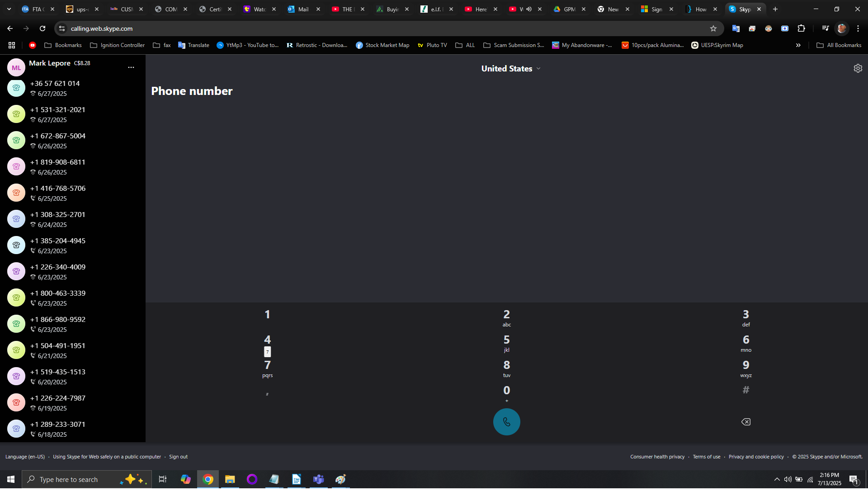Open Skype settings gear icon
Image resolution: width=868 pixels, height=491 pixels.
[x=858, y=68]
